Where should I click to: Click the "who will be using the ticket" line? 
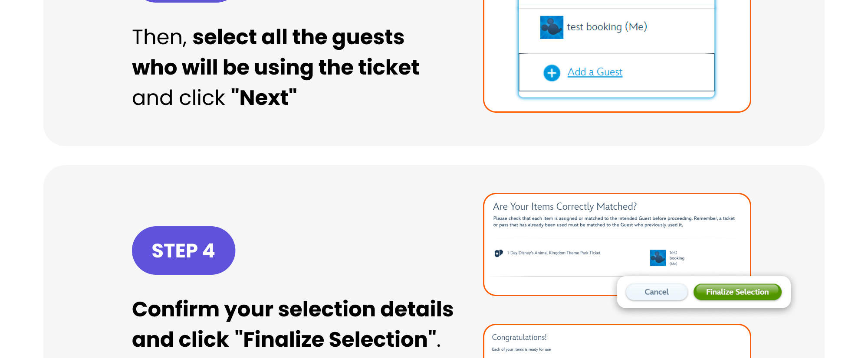[275, 68]
